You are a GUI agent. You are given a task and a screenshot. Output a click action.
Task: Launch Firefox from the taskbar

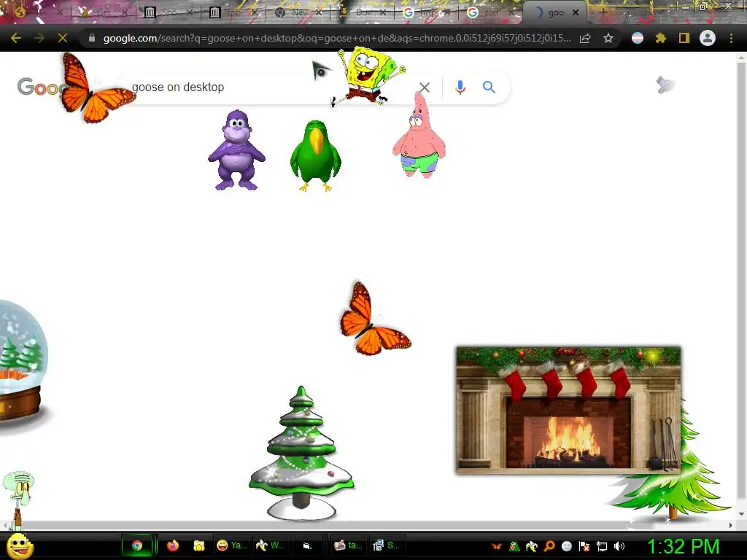click(x=172, y=545)
